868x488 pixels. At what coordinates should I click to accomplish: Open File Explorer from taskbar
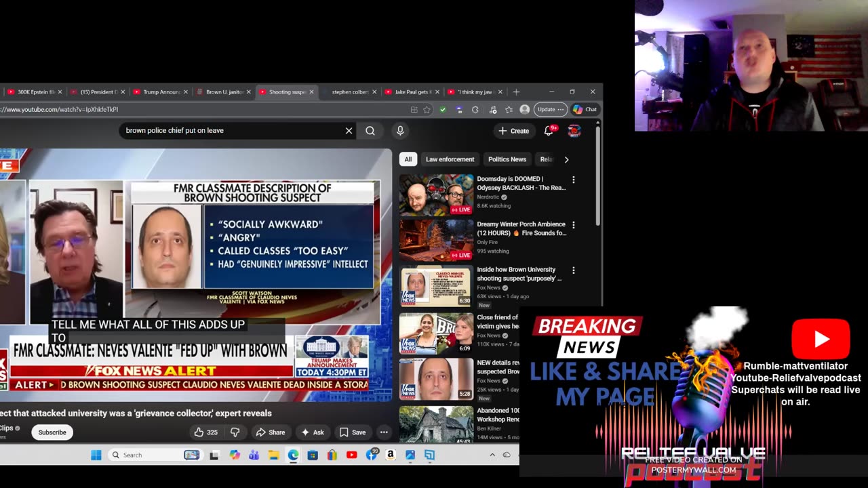pyautogui.click(x=273, y=455)
